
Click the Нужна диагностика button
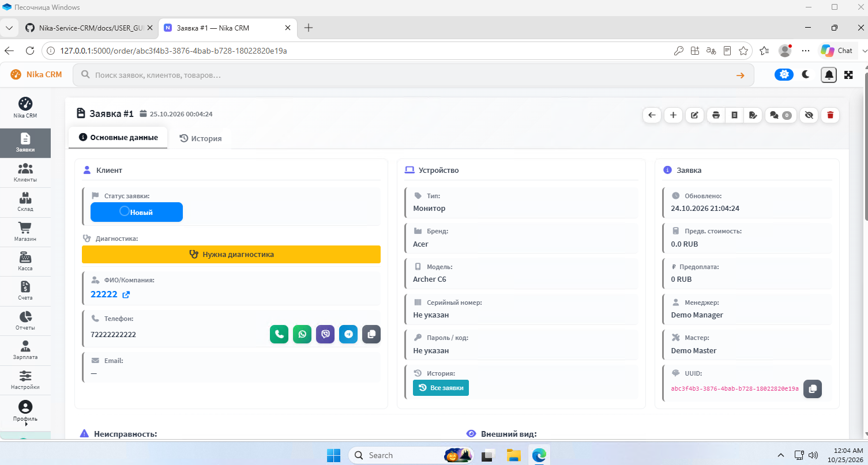point(231,254)
